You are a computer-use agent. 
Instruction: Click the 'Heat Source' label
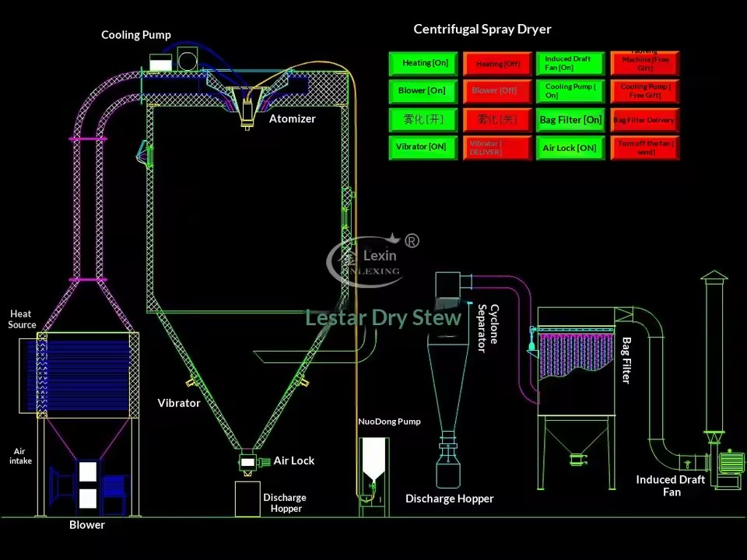click(22, 319)
